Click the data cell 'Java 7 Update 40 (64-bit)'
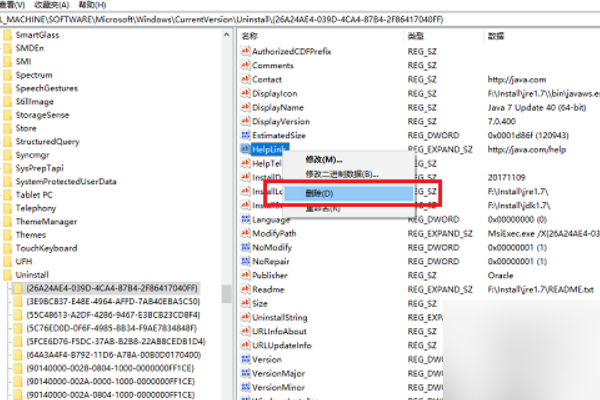 coord(537,108)
